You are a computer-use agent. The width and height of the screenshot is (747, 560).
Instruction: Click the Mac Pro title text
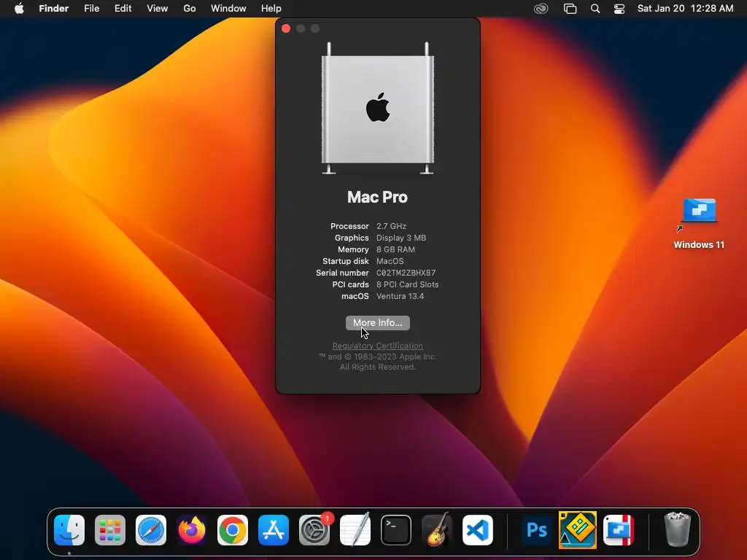coord(377,197)
